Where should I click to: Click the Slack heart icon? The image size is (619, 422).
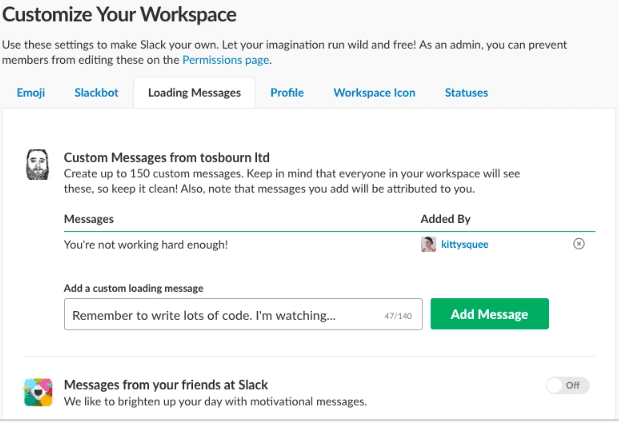38,394
